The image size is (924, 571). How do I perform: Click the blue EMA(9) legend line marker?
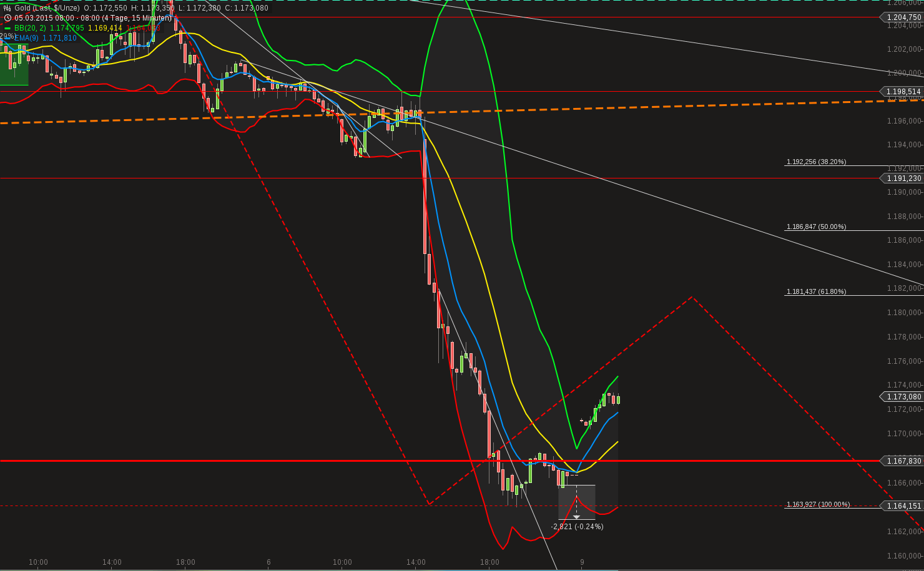pos(8,37)
